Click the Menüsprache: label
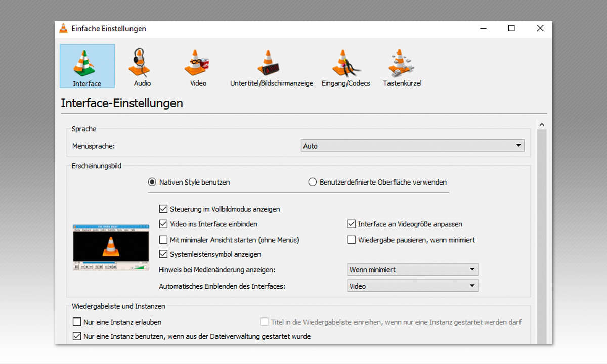Screen dimensions: 607x364 [x=94, y=146]
